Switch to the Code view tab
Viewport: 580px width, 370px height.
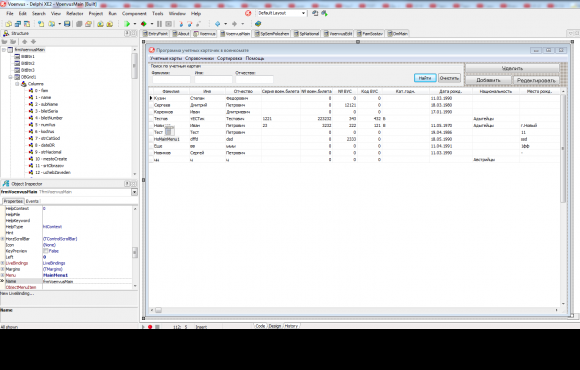(260, 326)
